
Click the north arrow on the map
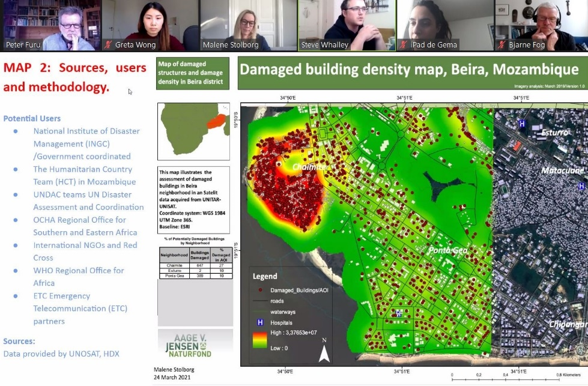point(324,352)
